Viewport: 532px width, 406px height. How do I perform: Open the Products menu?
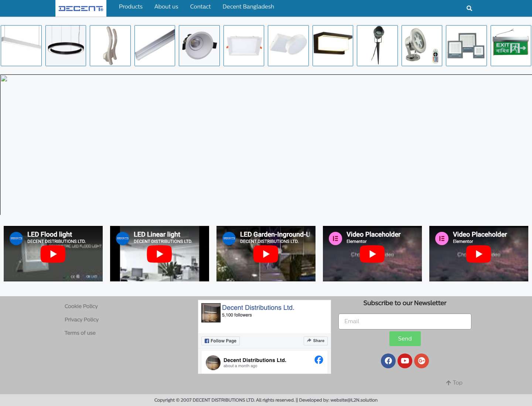(x=131, y=7)
